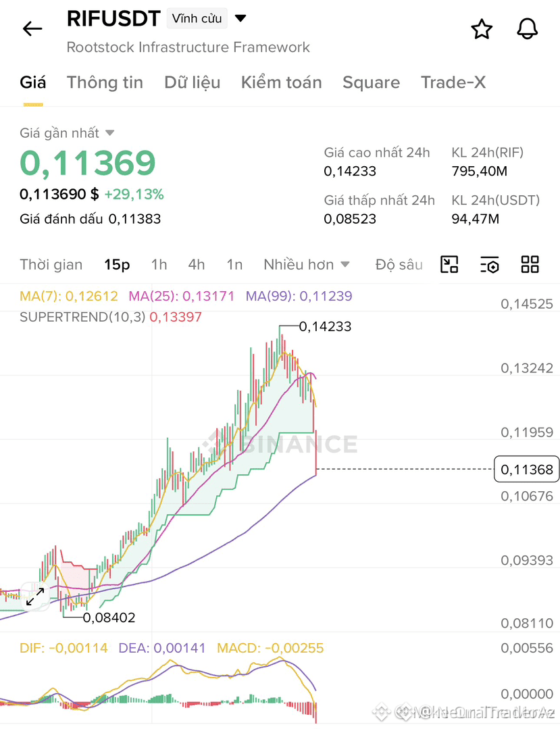Tap the 24h low value 0,08523
Screen dimensions: 560x729
click(x=350, y=219)
